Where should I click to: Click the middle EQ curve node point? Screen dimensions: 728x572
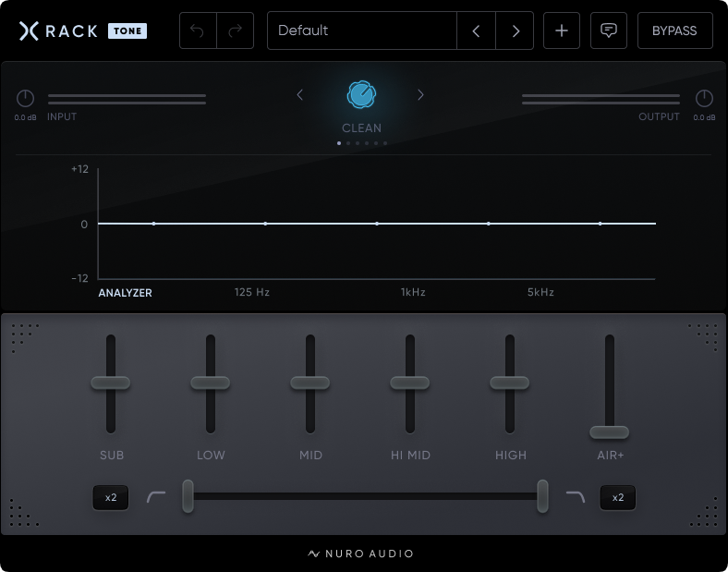coord(377,224)
